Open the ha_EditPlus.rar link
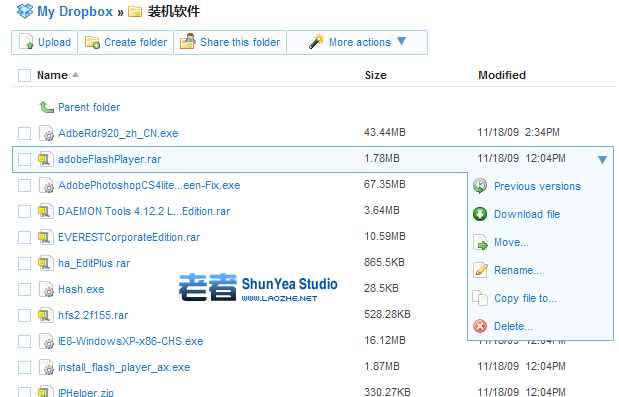619x397 pixels. coord(94,264)
